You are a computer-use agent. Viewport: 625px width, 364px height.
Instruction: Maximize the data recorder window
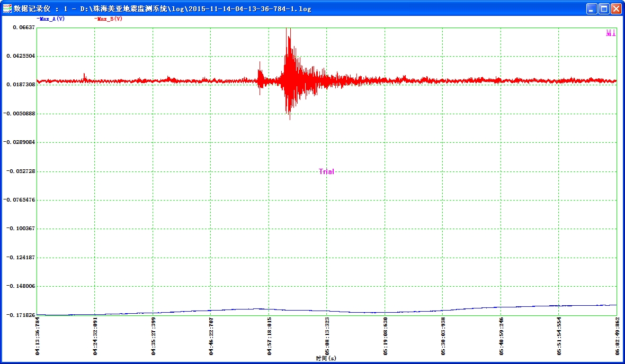(x=604, y=8)
